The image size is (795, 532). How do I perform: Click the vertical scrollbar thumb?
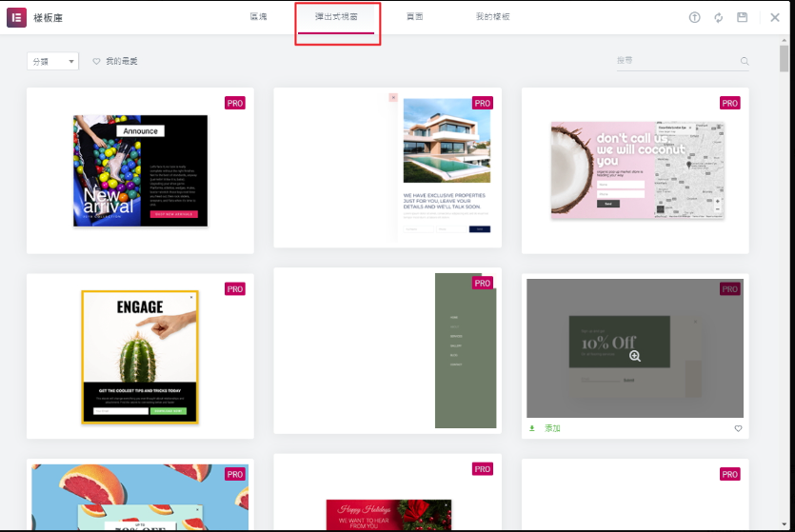point(784,59)
